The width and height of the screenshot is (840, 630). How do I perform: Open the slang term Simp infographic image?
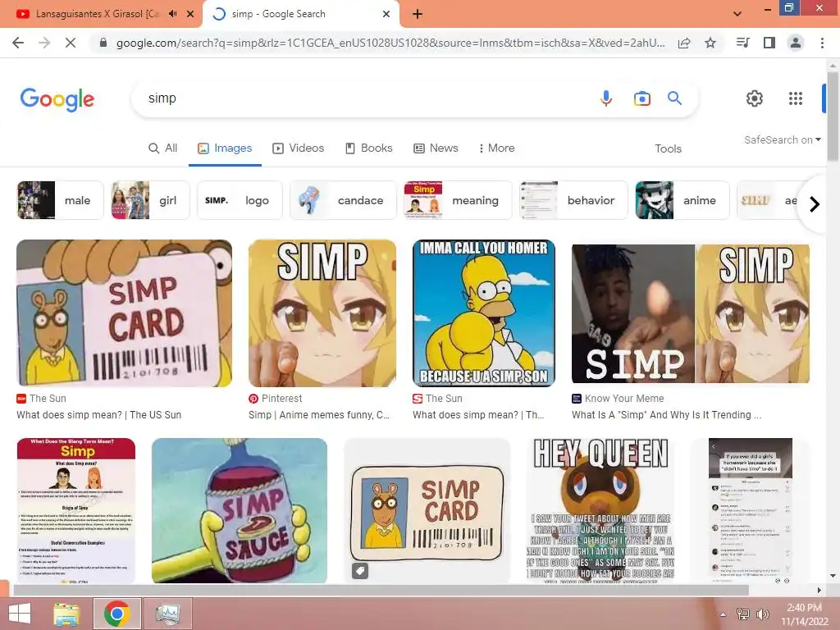point(76,510)
